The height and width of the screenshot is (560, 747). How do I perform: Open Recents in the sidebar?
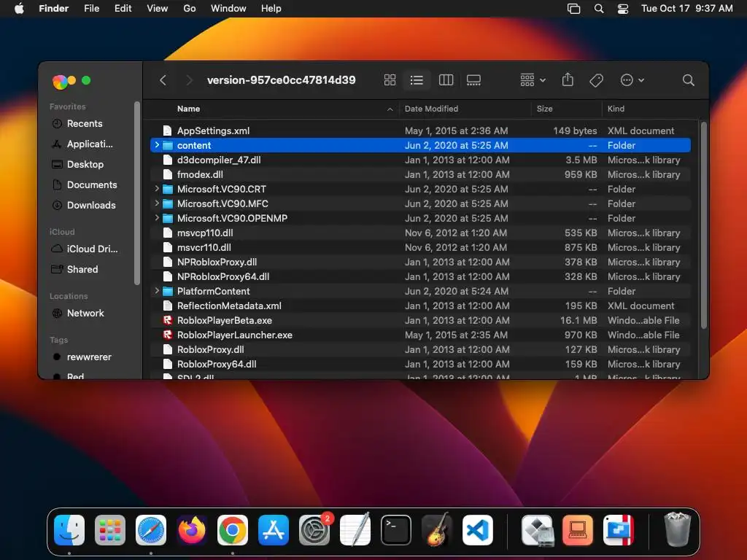point(85,124)
